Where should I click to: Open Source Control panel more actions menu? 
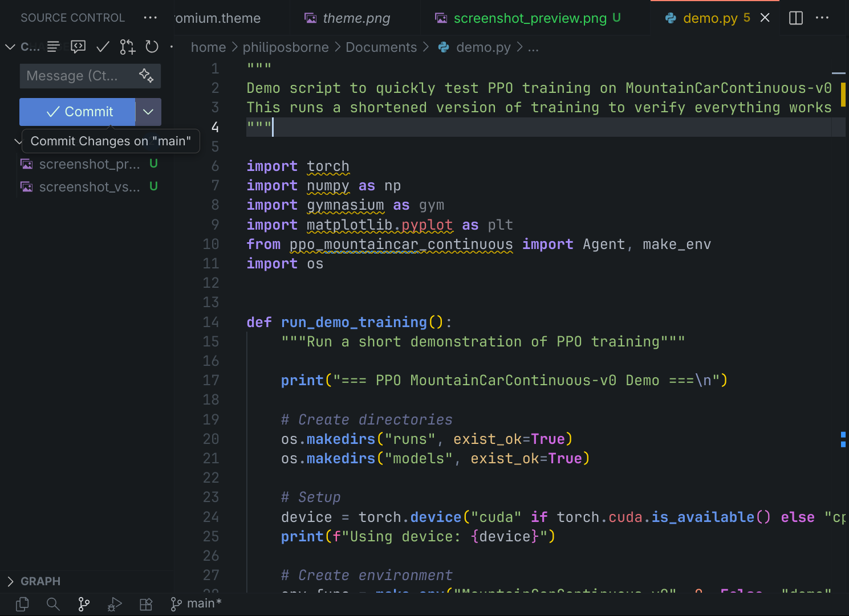click(x=151, y=18)
